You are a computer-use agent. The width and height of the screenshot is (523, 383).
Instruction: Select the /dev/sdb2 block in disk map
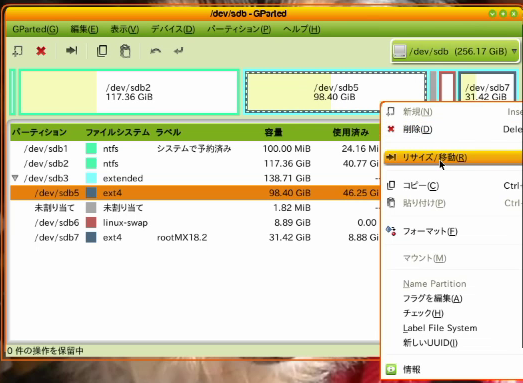pos(129,92)
